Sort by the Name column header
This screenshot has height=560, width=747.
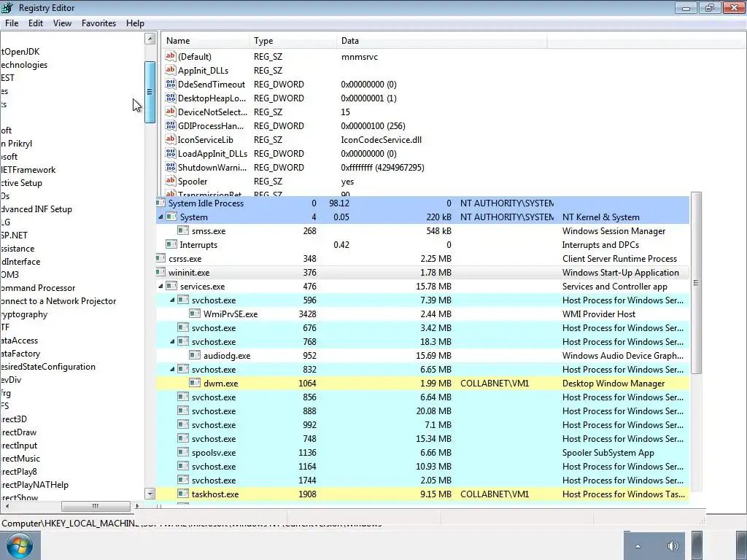point(205,41)
